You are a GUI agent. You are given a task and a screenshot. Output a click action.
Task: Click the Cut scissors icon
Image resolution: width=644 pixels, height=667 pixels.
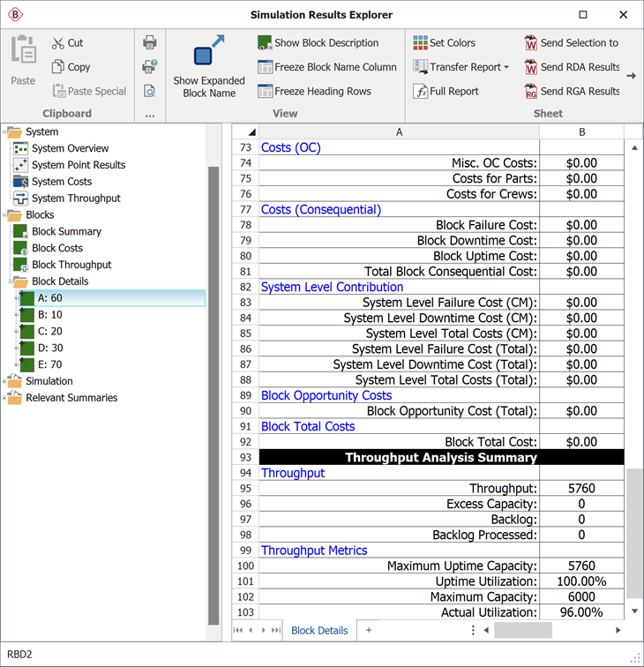[x=58, y=43]
